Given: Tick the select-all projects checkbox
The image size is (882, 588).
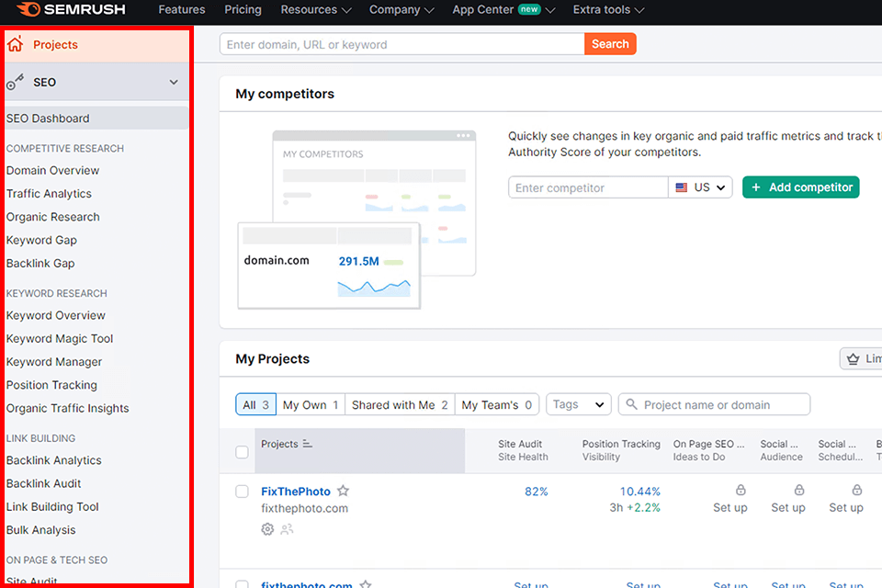Looking at the screenshot, I should [x=242, y=452].
